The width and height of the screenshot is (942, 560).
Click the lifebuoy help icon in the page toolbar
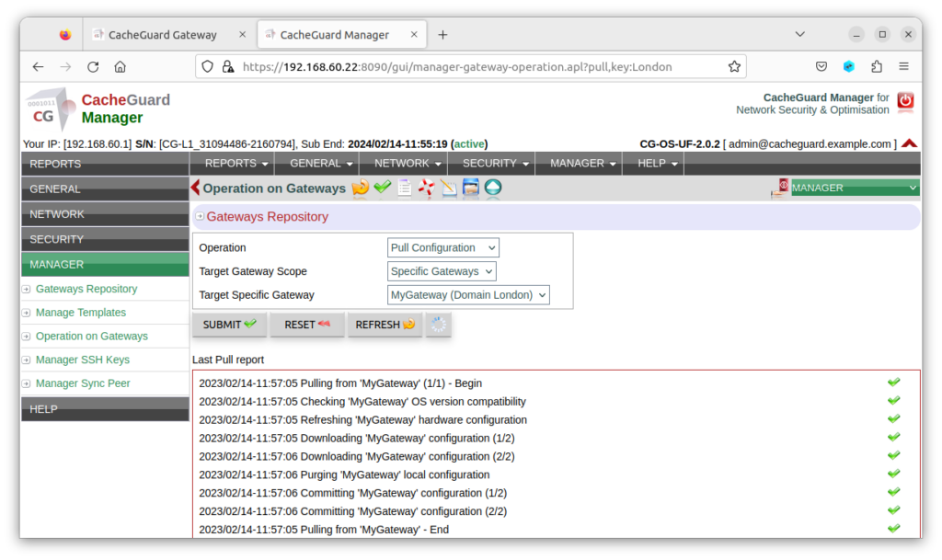coord(427,188)
